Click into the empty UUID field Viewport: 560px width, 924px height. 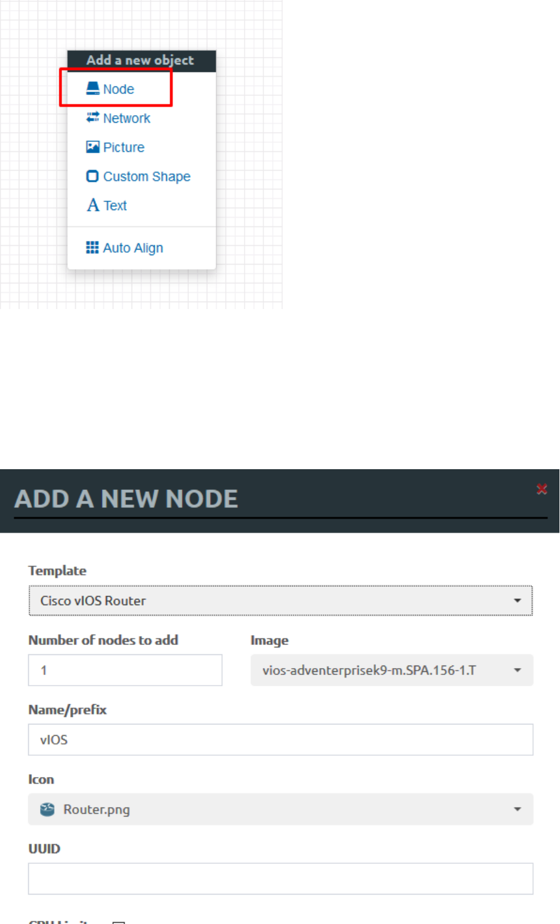coord(280,879)
